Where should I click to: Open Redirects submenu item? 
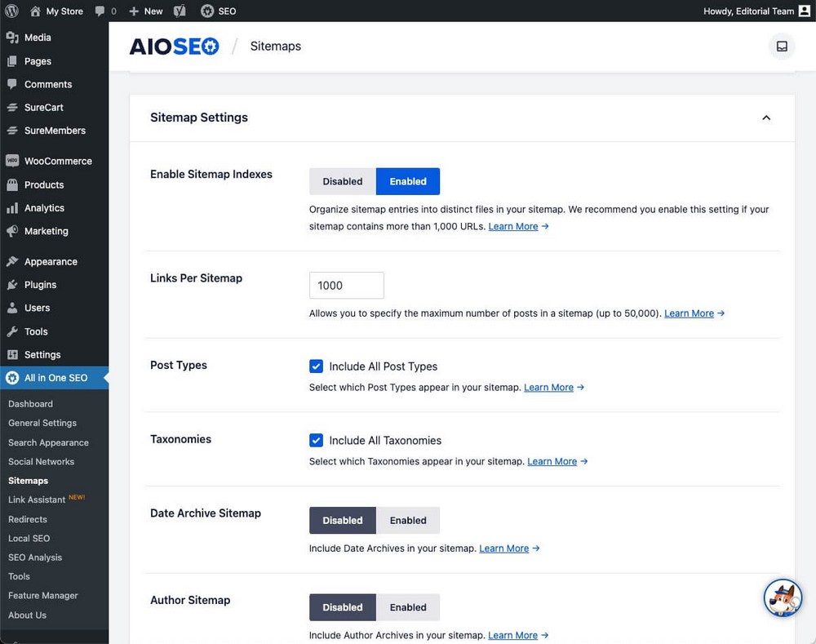pos(28,519)
